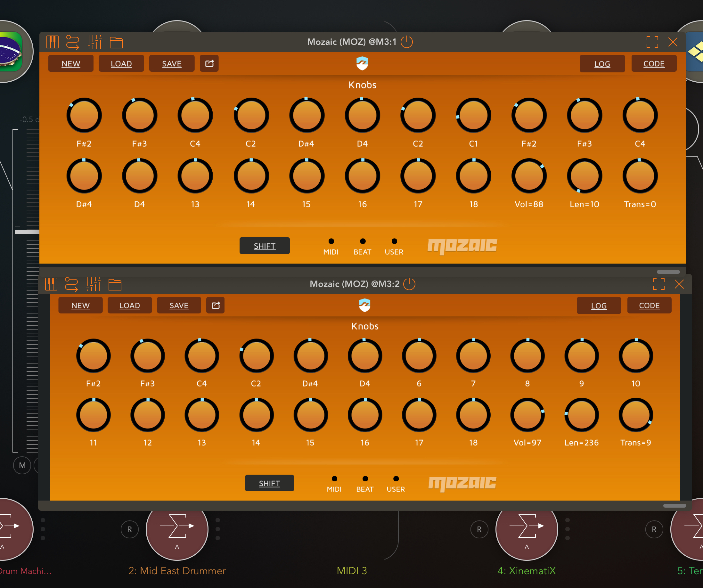Toggle SHIFT in Mozaic @M3:2
703x588 pixels.
[x=269, y=483]
